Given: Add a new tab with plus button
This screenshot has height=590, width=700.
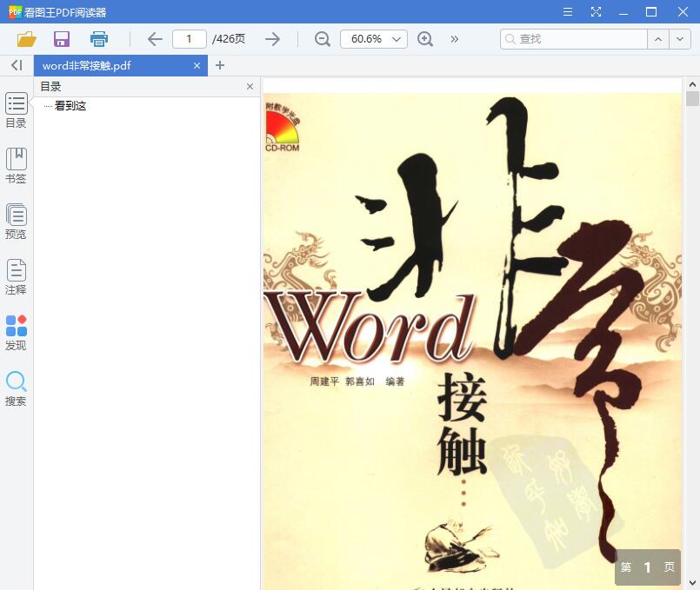Looking at the screenshot, I should pyautogui.click(x=220, y=65).
